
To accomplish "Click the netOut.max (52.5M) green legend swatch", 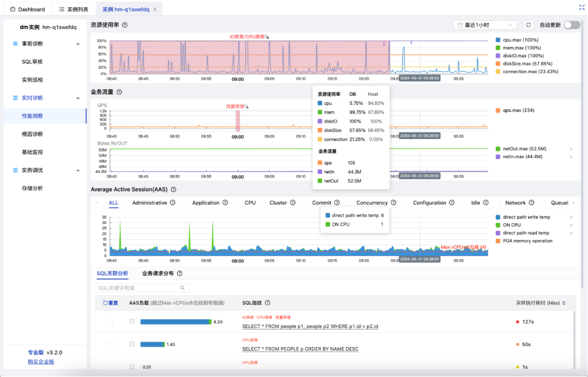I will (498, 149).
